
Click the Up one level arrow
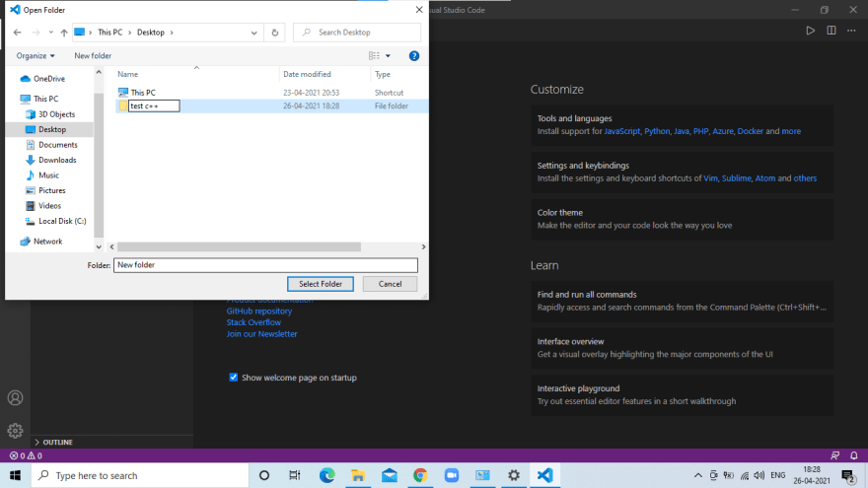pyautogui.click(x=64, y=33)
